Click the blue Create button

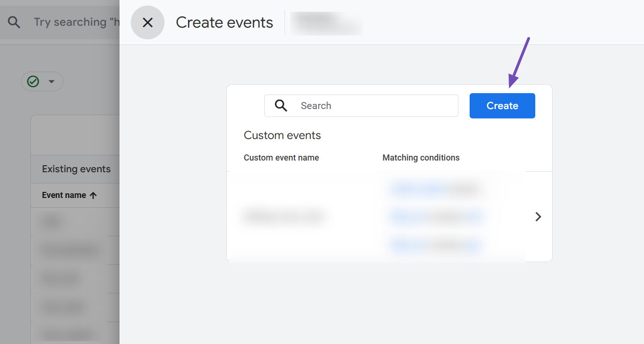pos(502,106)
